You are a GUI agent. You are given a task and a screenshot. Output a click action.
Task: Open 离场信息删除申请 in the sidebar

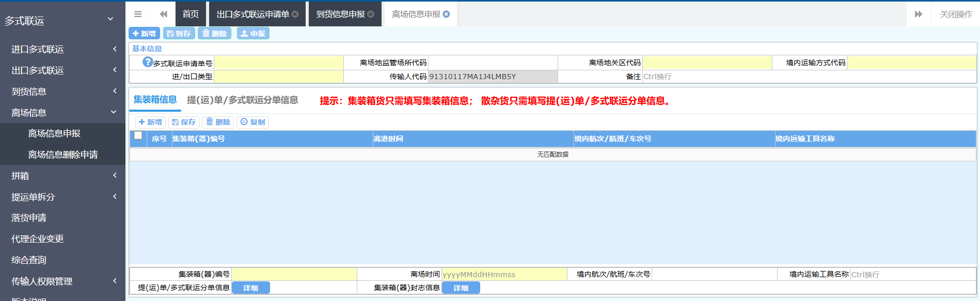coord(62,155)
